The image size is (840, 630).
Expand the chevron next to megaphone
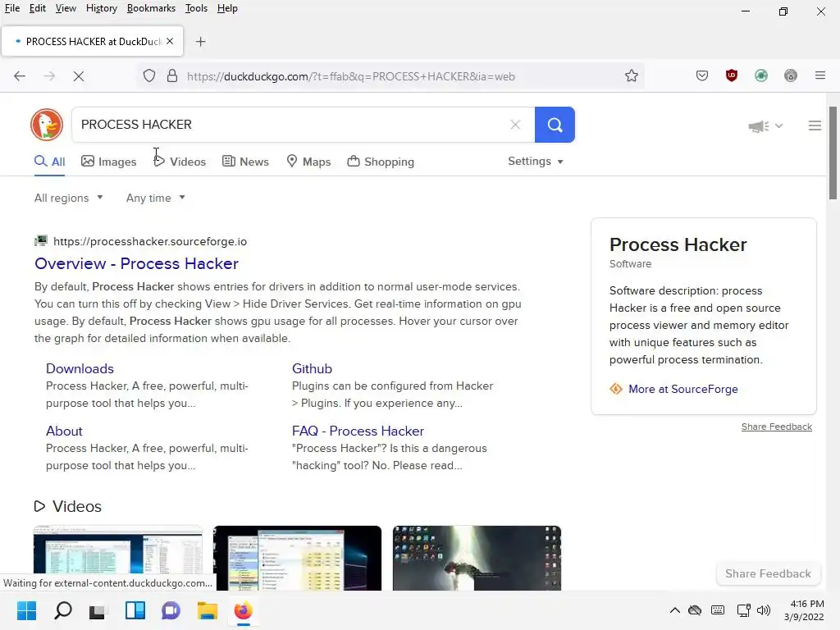[779, 126]
